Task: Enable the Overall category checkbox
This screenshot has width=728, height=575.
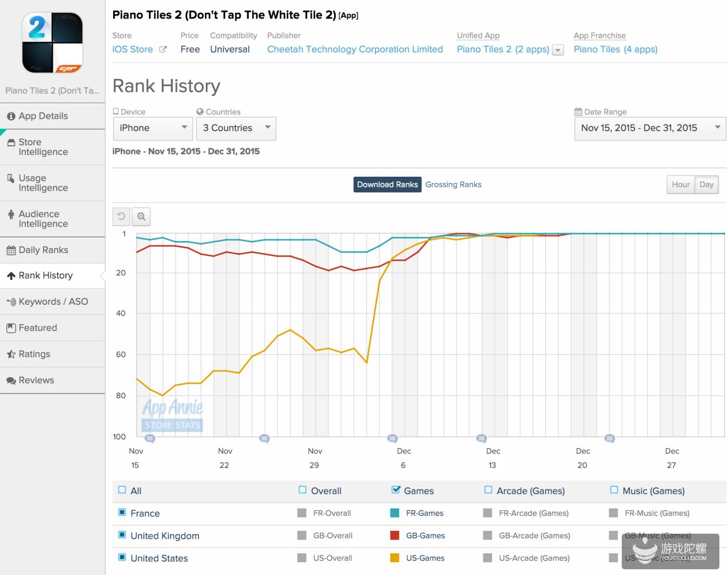Action: (303, 490)
